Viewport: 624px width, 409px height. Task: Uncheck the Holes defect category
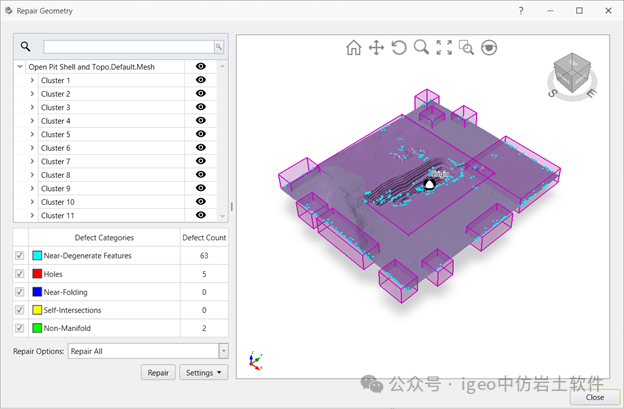(x=20, y=274)
